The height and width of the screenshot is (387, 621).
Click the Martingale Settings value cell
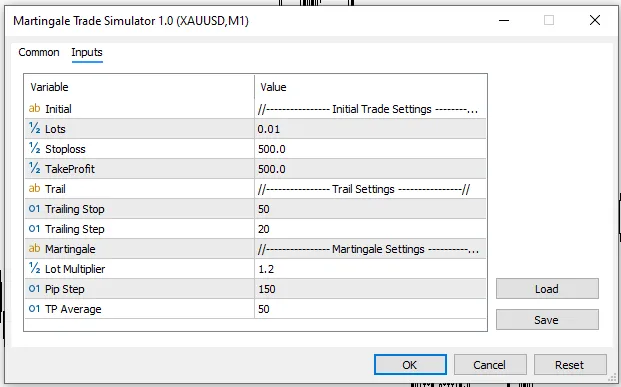click(370, 249)
